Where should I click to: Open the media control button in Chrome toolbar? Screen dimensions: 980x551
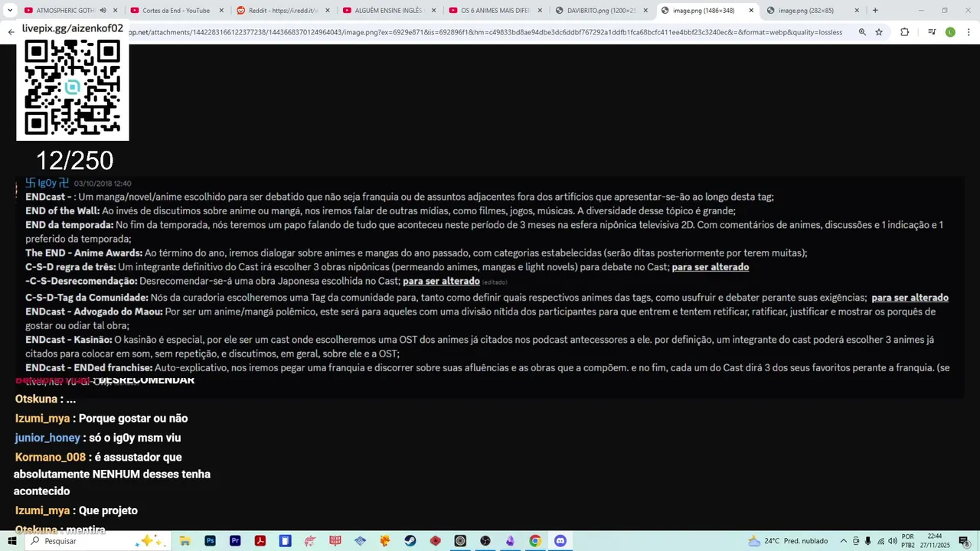[932, 32]
